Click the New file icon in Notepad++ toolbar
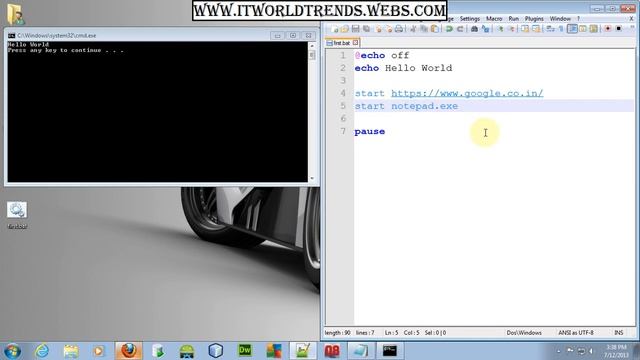Screen dimensions: 640x360 [335, 29]
